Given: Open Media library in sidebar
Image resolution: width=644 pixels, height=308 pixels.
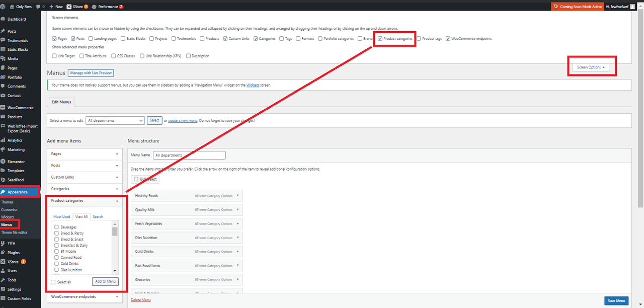Looking at the screenshot, I should point(13,59).
